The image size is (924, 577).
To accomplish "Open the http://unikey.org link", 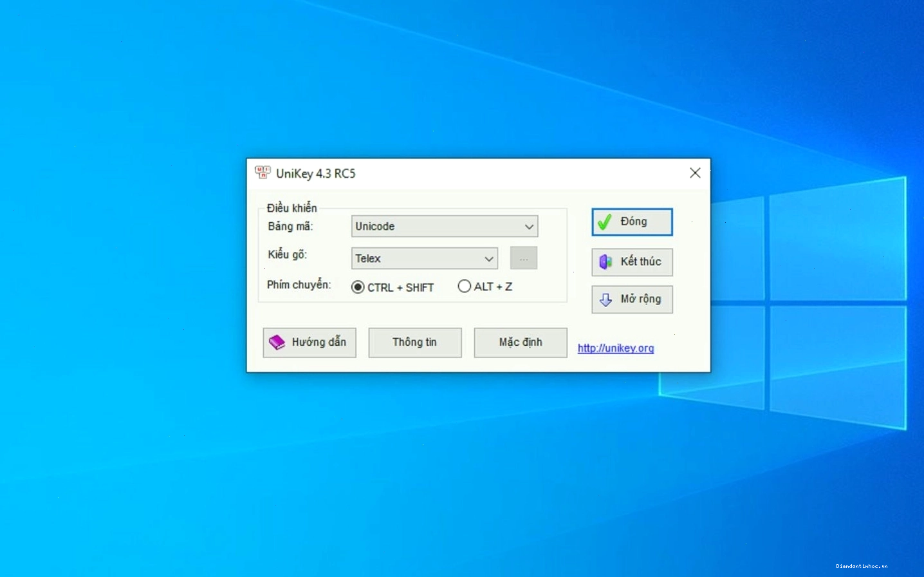I will (616, 348).
